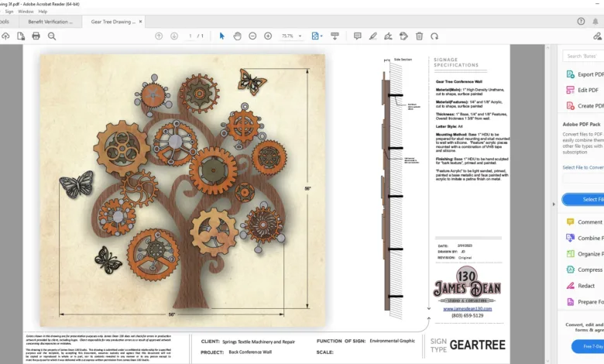The height and width of the screenshot is (364, 604).
Task: Click the trash delete icon
Action: pos(419,36)
